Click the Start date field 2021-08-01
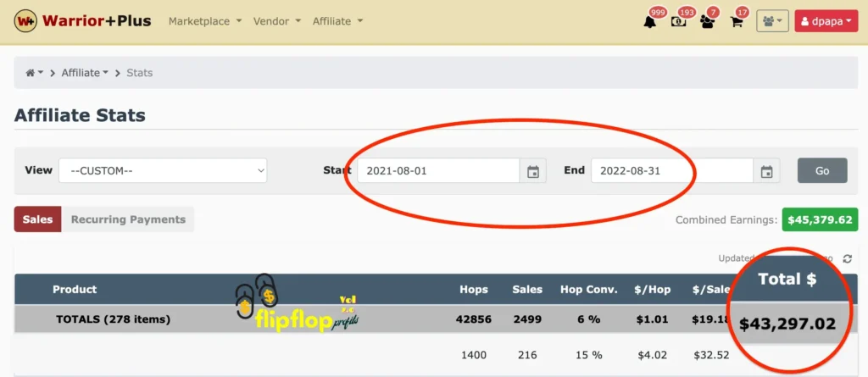This screenshot has width=868, height=377. [x=438, y=171]
